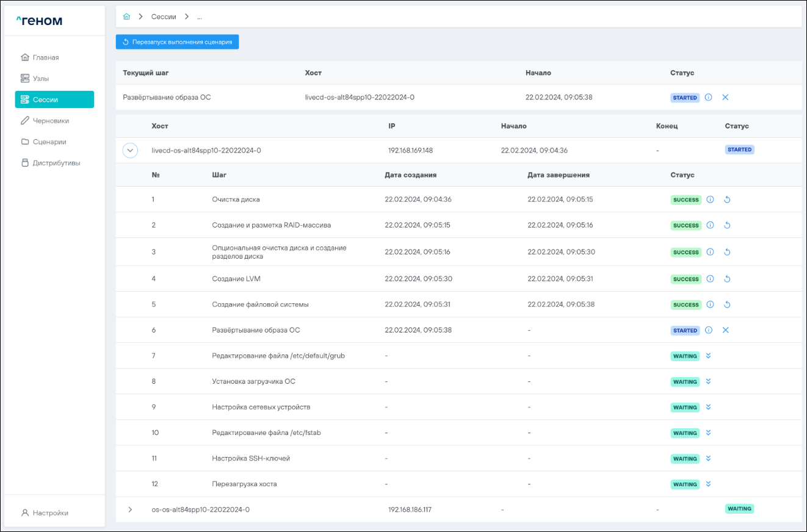Cancel the current step in top summary row
807x532 pixels.
coord(725,97)
